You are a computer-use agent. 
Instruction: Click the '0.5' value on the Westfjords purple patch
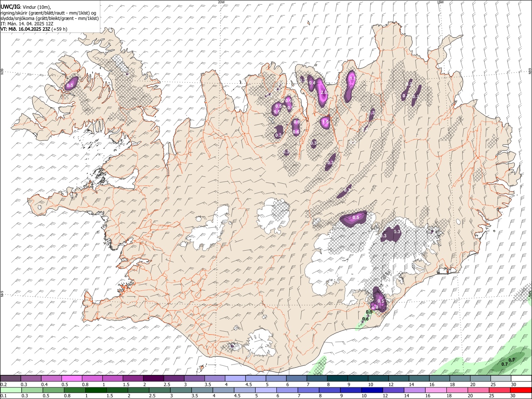tap(70, 86)
